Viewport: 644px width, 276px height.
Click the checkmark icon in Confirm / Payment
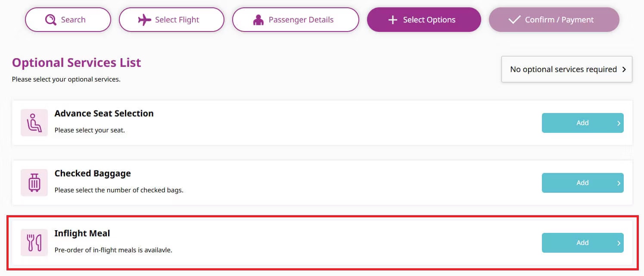[x=514, y=20]
